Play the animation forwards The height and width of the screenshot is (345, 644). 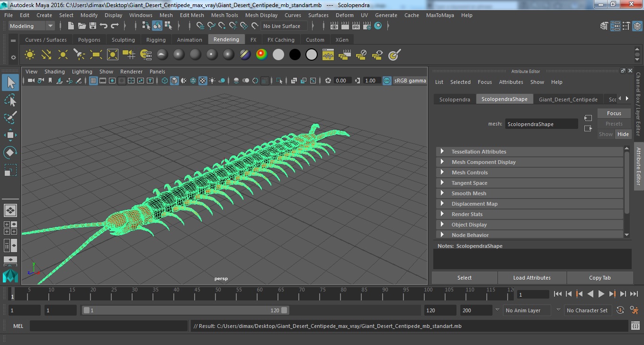tap(601, 294)
